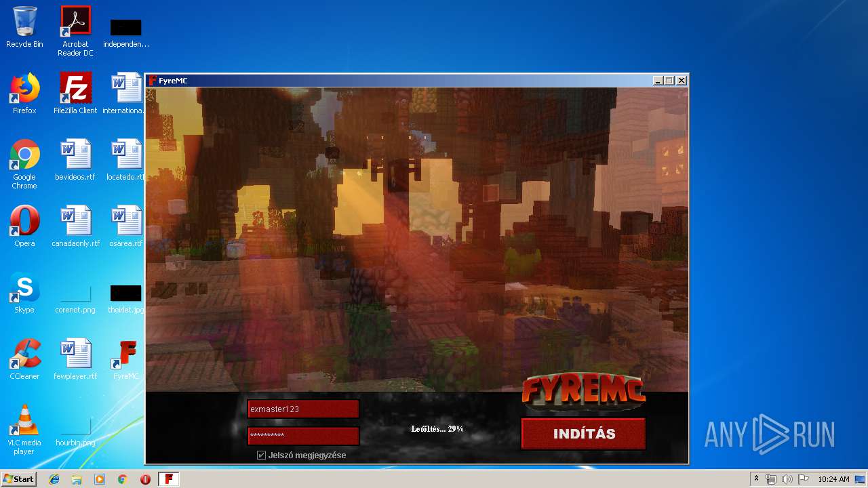Open locatedo.rtf document icon
Image resolution: width=868 pixels, height=488 pixels.
point(126,160)
